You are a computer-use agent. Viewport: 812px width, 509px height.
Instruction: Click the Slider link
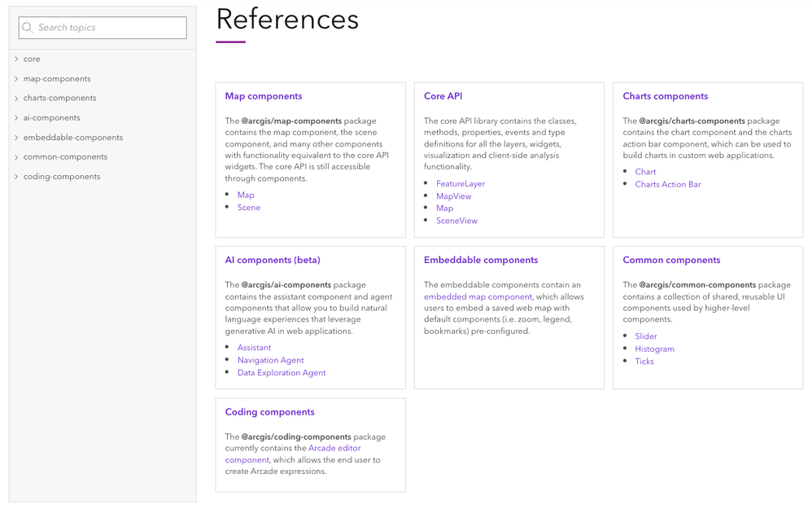pos(646,336)
